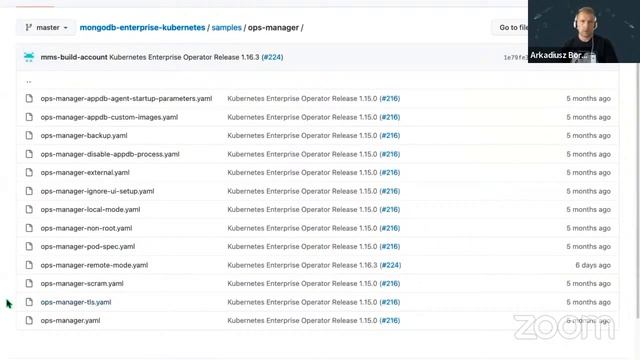640x360 pixels.
Task: Click file icon beside ops-manager-external.yaml
Action: pos(29,173)
